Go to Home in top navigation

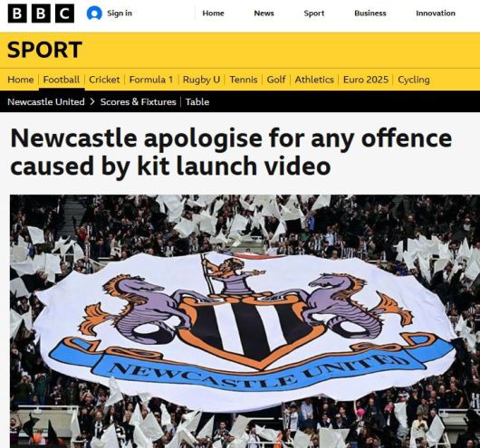pos(213,14)
